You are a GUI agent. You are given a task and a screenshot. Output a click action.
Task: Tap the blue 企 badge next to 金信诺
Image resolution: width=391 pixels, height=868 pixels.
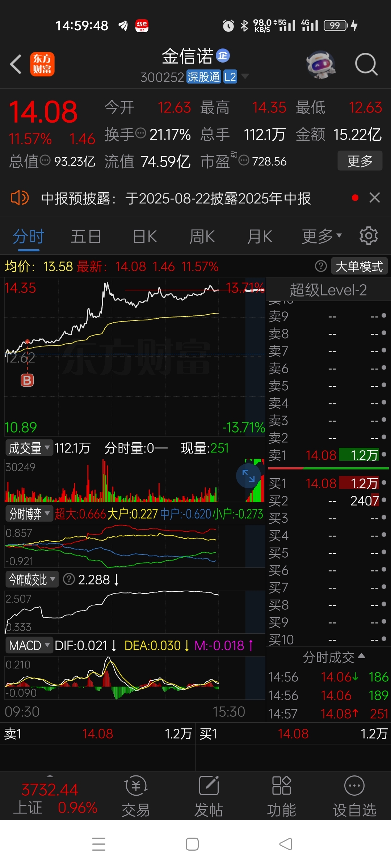point(223,55)
